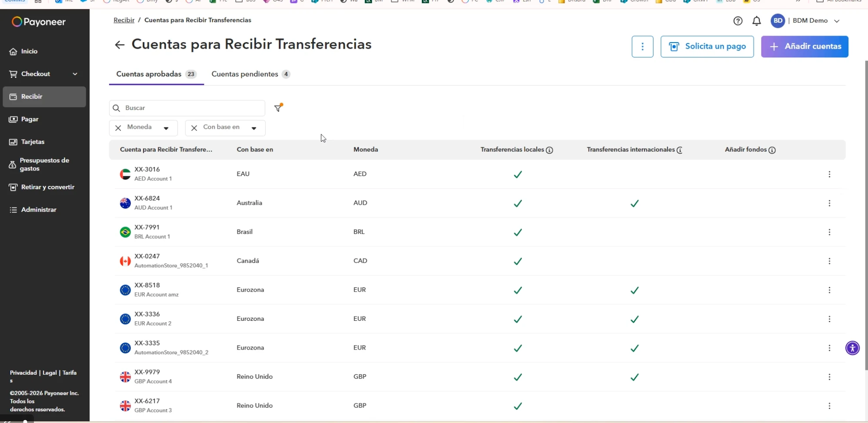868x423 pixels.
Task: Clear the Con base en filter X
Action: point(194,128)
